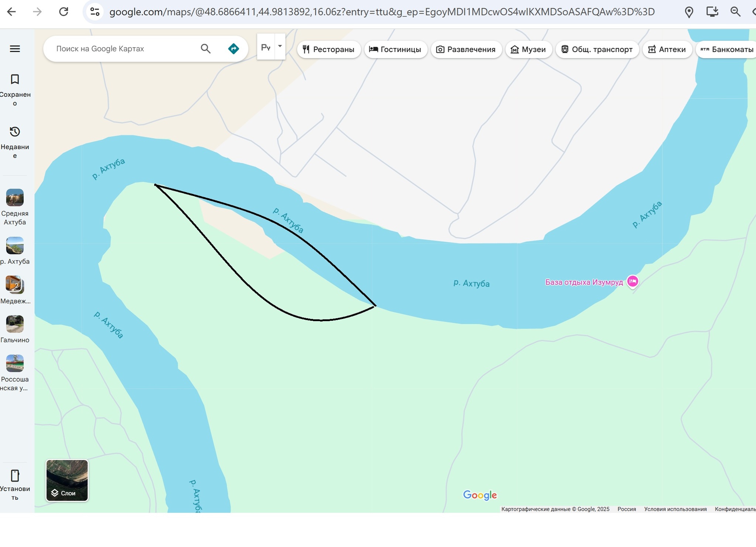Click the install app phone icon
The height and width of the screenshot is (547, 756).
click(x=15, y=476)
